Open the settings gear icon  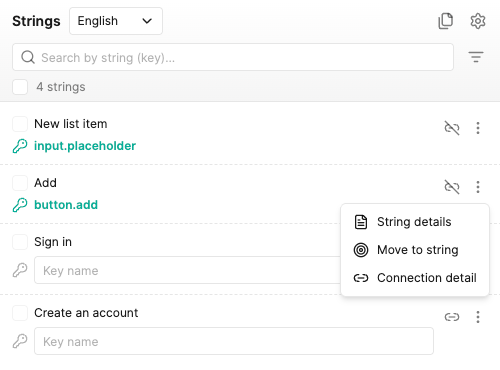coord(478,21)
